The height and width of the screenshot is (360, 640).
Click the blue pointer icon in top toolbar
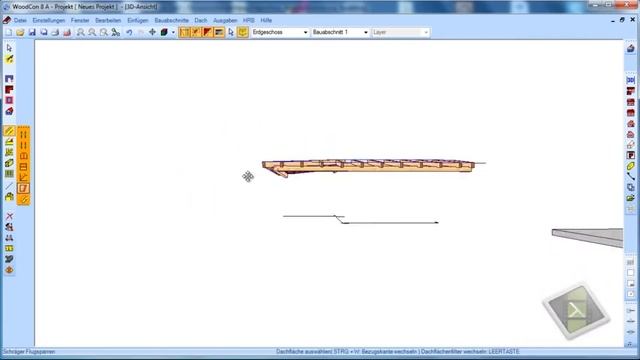[x=231, y=32]
